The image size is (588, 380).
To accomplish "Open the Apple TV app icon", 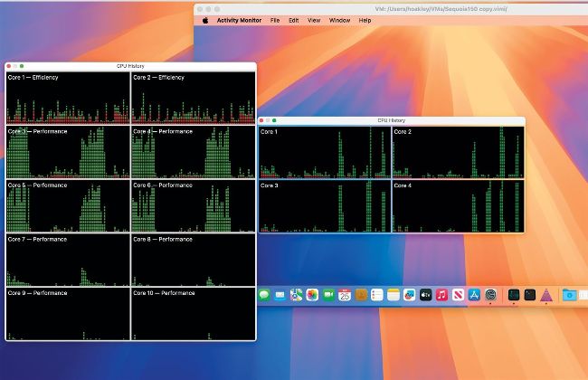I will point(426,295).
